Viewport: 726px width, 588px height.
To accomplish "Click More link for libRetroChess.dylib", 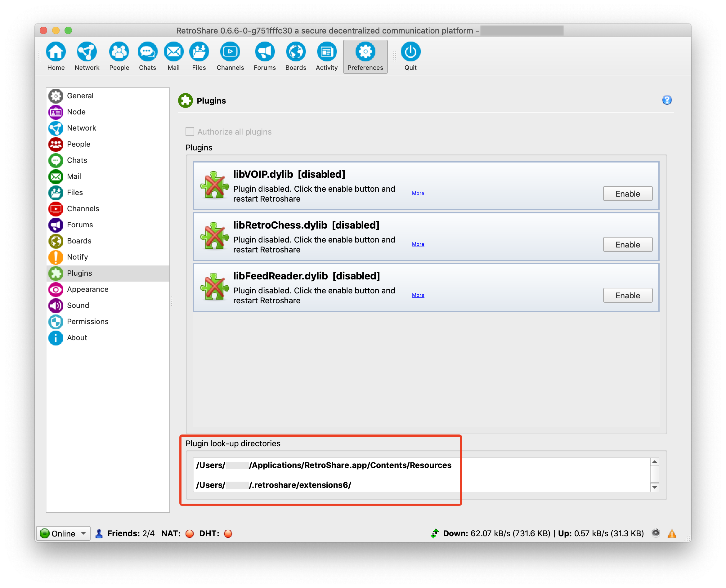I will point(418,244).
